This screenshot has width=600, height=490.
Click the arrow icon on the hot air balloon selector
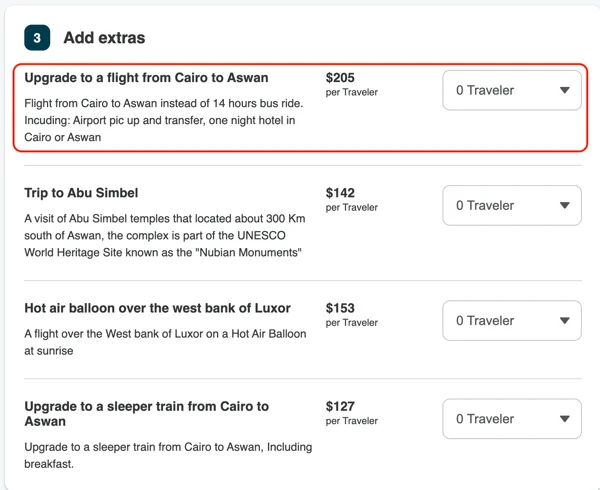[564, 321]
